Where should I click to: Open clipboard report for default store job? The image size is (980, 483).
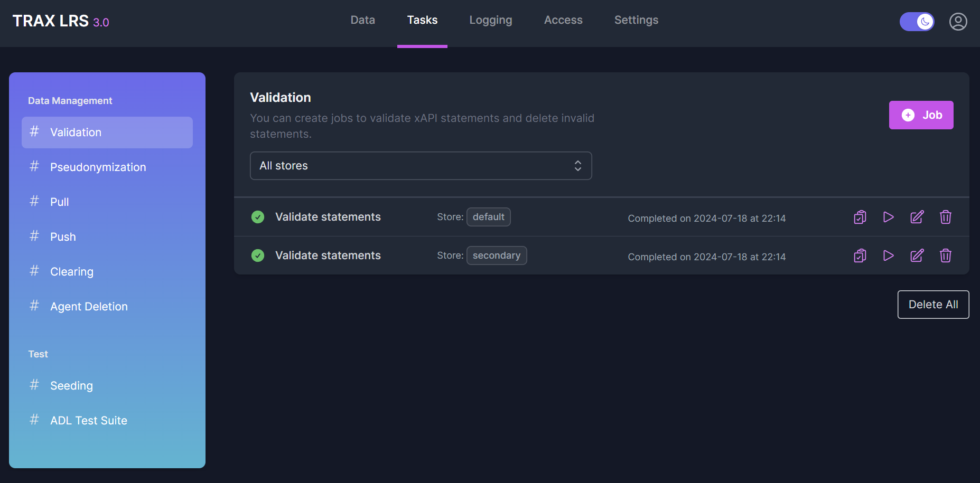(x=860, y=217)
